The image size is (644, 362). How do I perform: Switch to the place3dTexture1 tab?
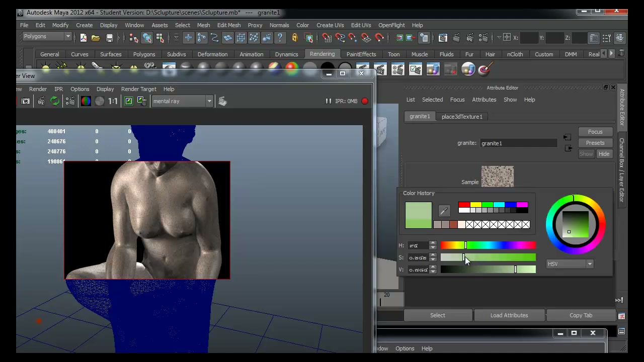pos(462,117)
